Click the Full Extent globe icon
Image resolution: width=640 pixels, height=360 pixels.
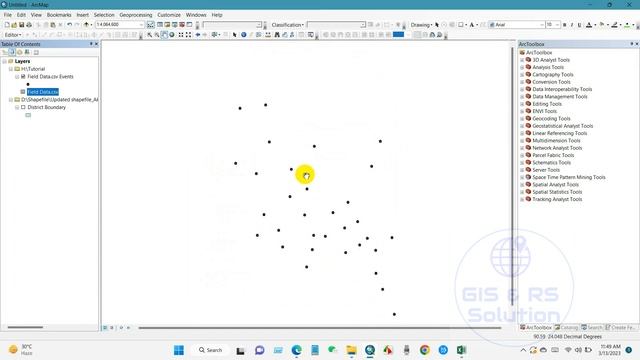pyautogui.click(x=172, y=35)
